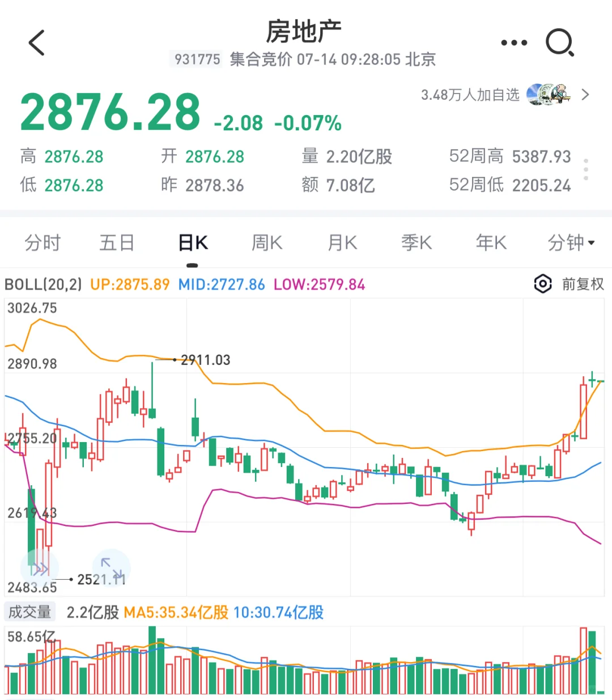This screenshot has width=612, height=700.
Task: Tap the MID:2727.86 Bollinger value
Action: point(222,285)
